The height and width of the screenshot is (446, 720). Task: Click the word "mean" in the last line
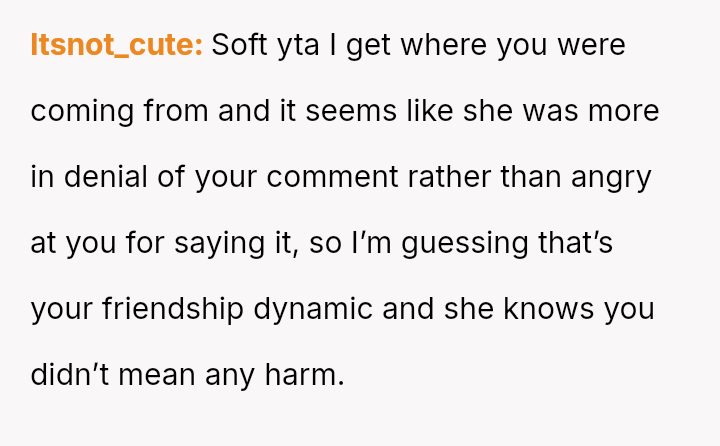157,375
